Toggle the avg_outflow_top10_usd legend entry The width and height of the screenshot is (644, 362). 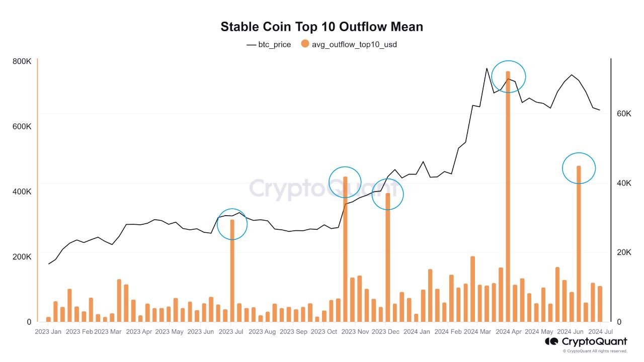[349, 44]
